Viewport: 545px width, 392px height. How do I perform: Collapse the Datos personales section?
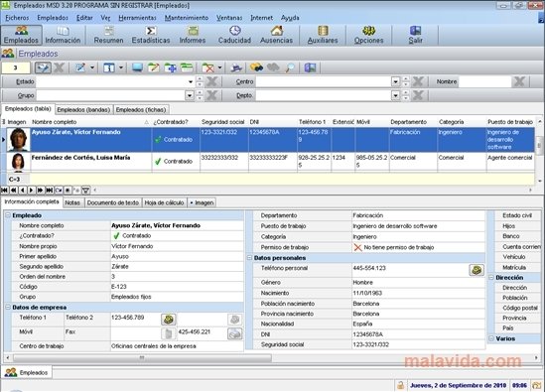click(x=249, y=258)
